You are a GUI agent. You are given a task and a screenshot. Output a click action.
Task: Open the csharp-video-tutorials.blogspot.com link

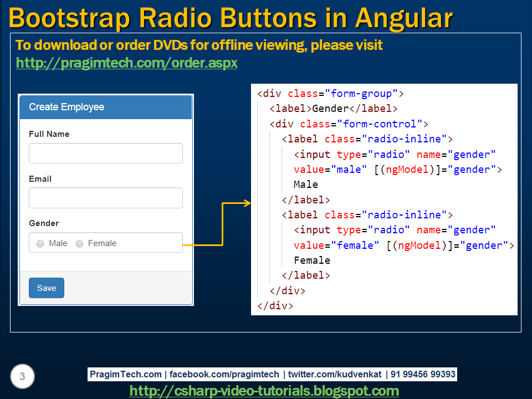[264, 391]
